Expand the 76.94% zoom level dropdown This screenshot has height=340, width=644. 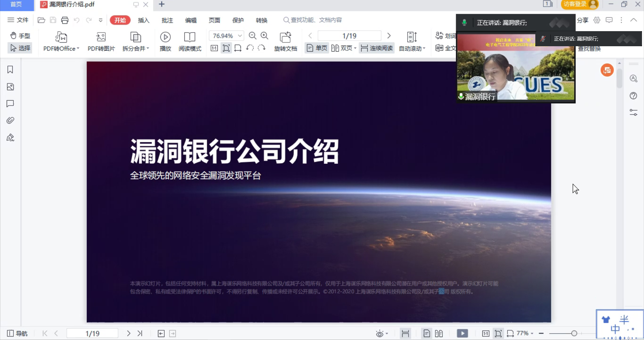(240, 36)
